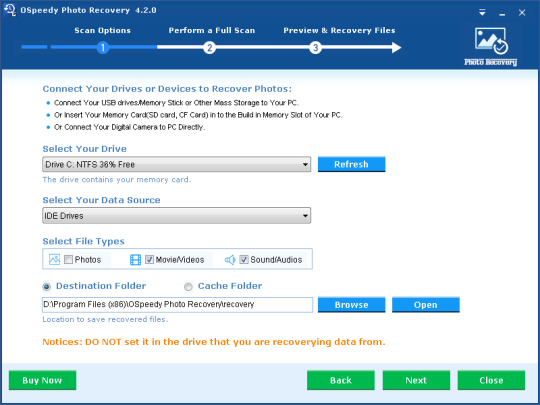
Task: Enable the Photos checkbox
Action: click(69, 259)
